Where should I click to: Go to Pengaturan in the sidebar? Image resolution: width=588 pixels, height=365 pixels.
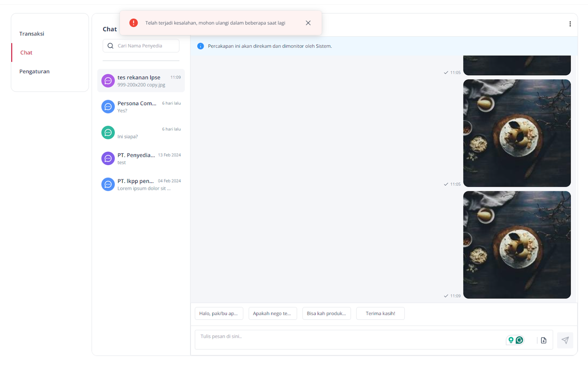pyautogui.click(x=34, y=71)
